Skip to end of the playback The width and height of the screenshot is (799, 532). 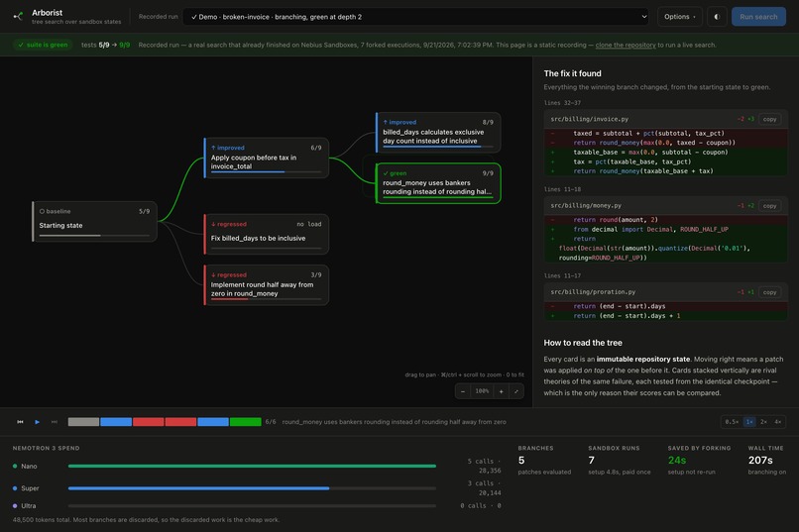(x=54, y=422)
